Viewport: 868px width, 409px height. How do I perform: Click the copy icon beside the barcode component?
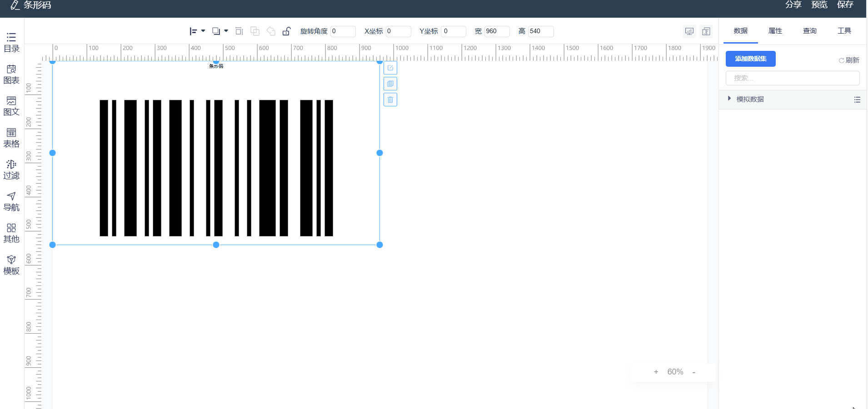pos(390,84)
